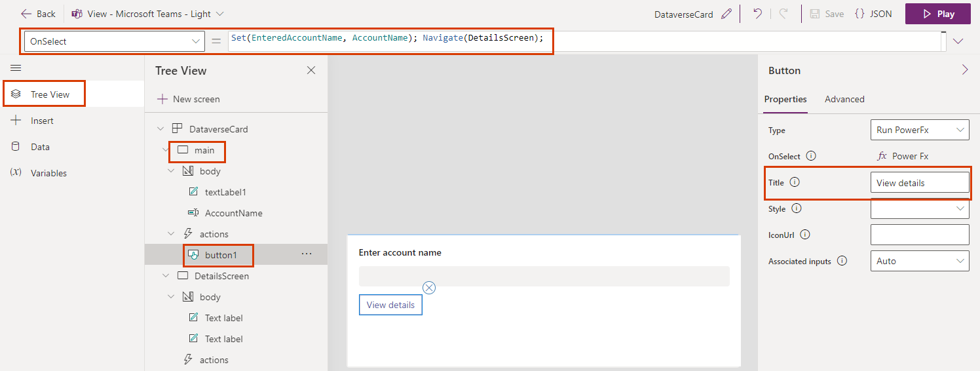Open the Type dropdown Run PowerFx
The height and width of the screenshot is (371, 980).
point(920,130)
